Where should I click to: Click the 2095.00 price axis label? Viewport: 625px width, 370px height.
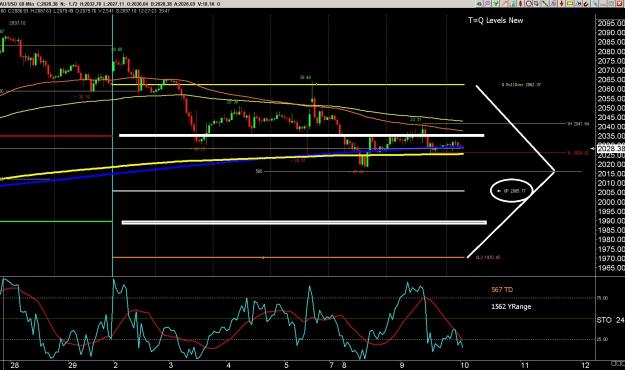click(611, 23)
